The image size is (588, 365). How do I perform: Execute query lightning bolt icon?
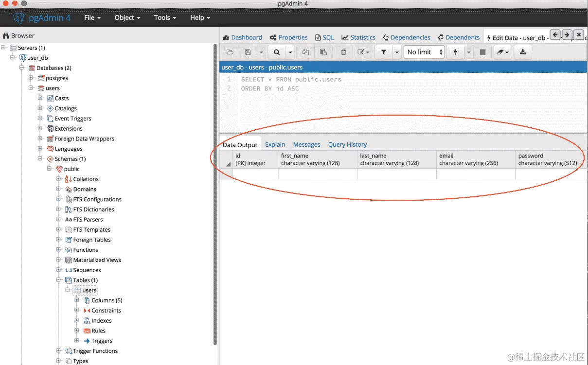(456, 52)
